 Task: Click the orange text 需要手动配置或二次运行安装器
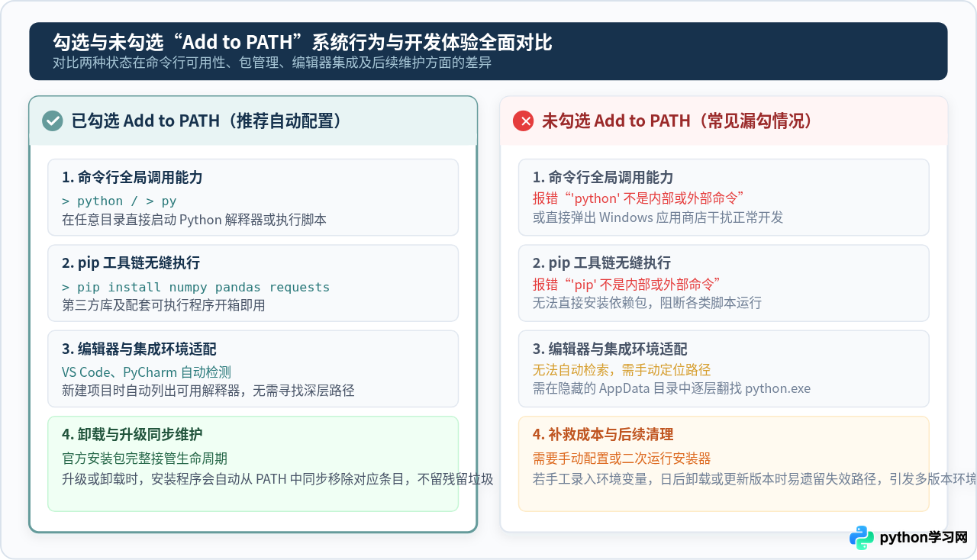tap(622, 459)
